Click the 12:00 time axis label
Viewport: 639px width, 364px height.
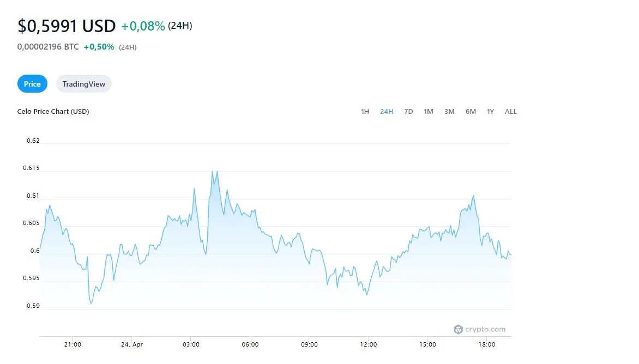(368, 344)
